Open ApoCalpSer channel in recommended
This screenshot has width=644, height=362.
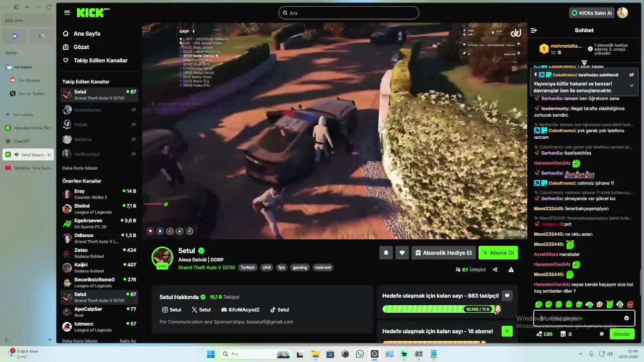[100, 312]
